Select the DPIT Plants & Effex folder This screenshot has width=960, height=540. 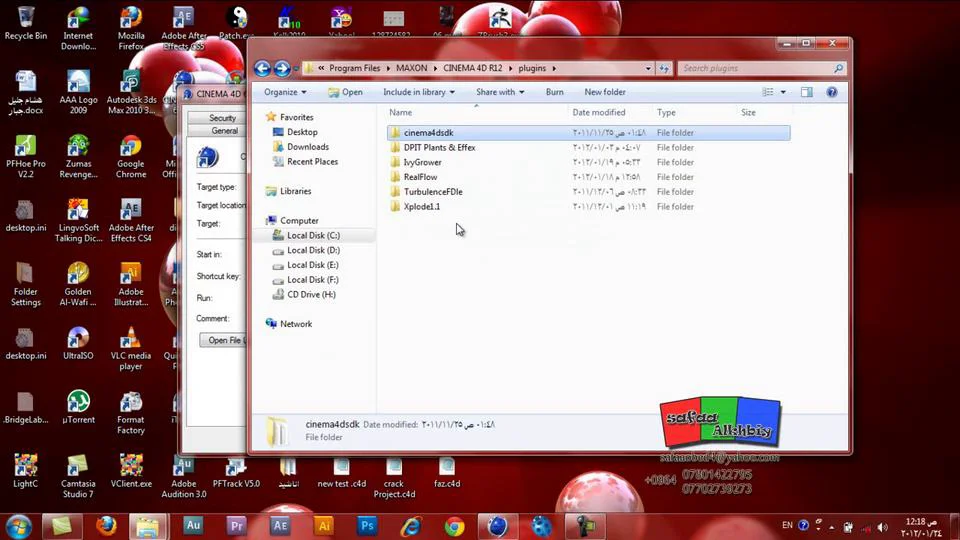point(588,148)
